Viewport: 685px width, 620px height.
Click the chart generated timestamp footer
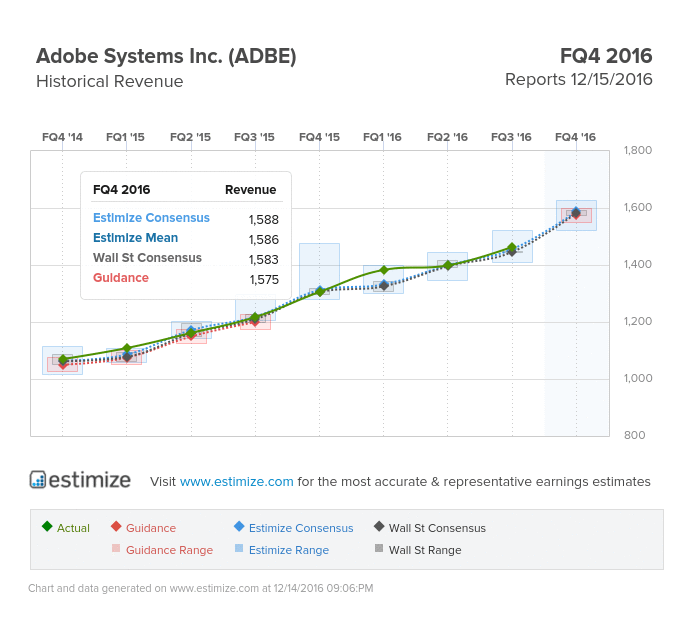[x=201, y=589]
